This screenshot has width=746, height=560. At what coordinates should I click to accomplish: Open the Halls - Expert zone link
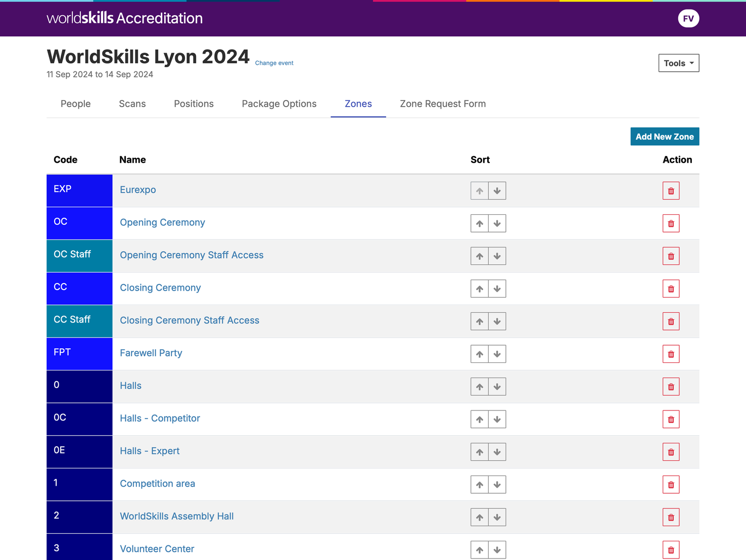[x=150, y=451]
